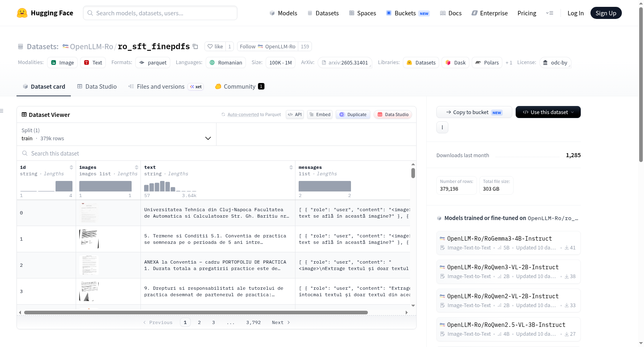The width and height of the screenshot is (644, 347).
Task: Open Docs in top navigation
Action: [451, 13]
